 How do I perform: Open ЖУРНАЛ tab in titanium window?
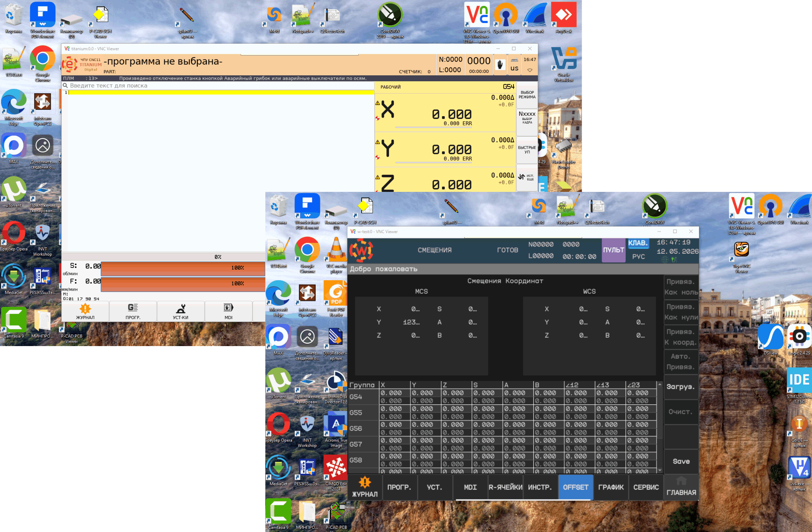(85, 312)
